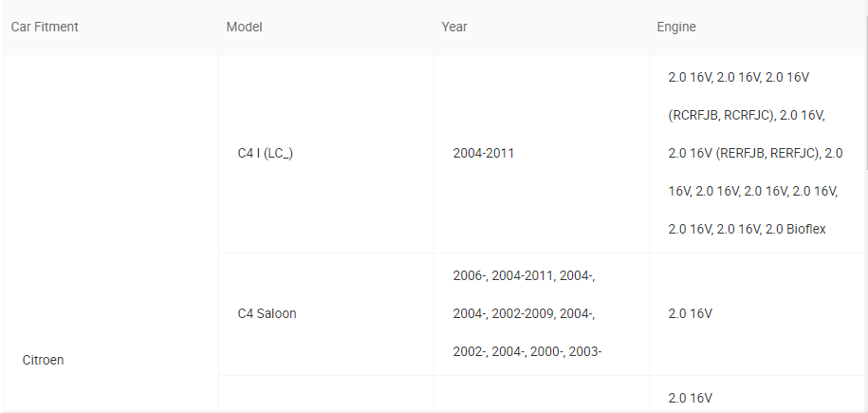Select the fourth line of C4 I engines
The height and width of the screenshot is (413, 868).
753,191
